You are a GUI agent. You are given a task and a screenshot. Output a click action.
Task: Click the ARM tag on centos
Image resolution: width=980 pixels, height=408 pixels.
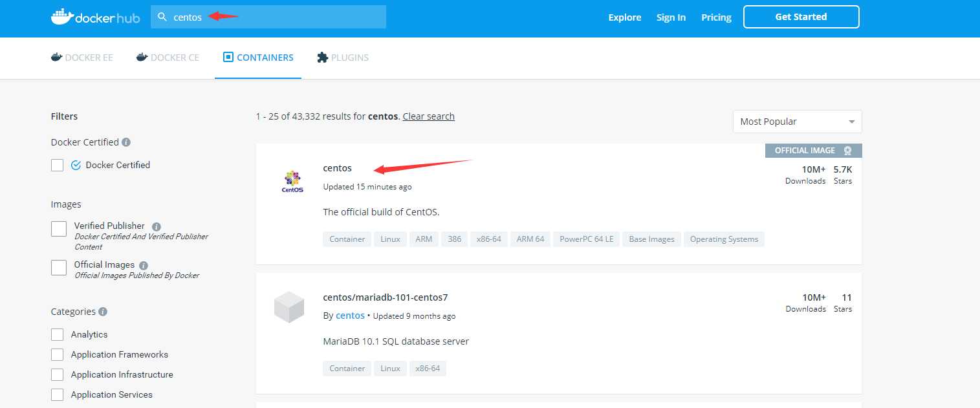424,239
